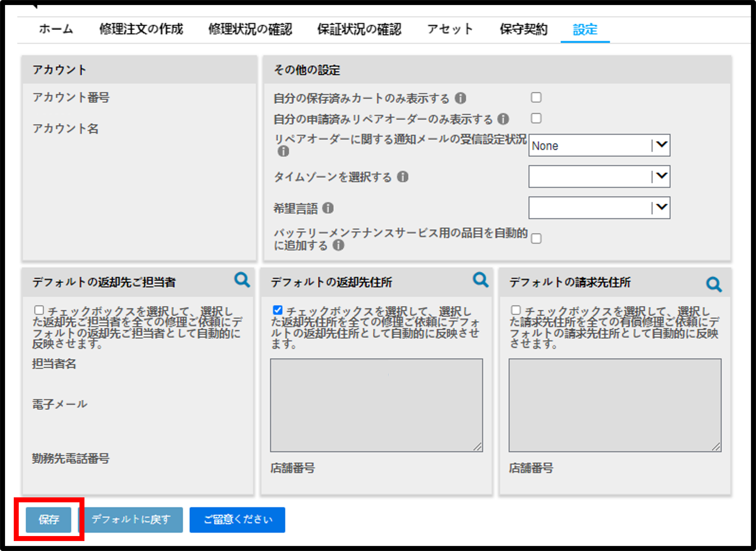Click the 返却先住所 text area
The image size is (756, 551).
coord(376,405)
